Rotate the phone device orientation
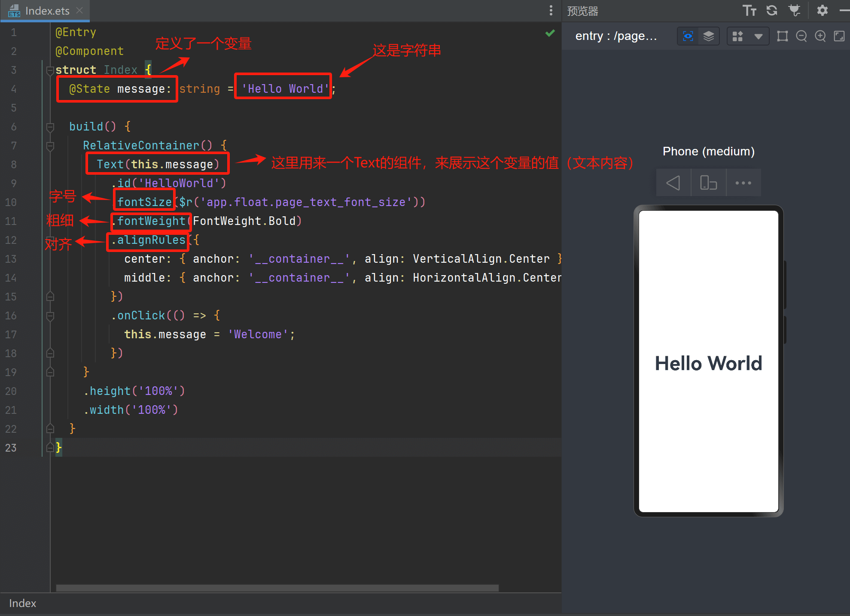The height and width of the screenshot is (616, 850). point(708,183)
